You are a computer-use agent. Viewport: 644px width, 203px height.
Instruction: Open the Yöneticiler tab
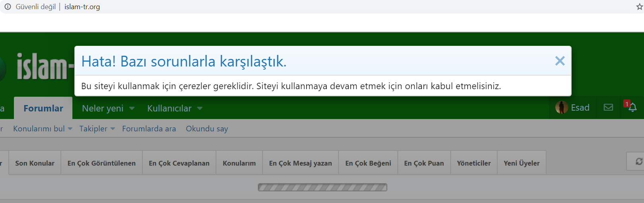(474, 163)
